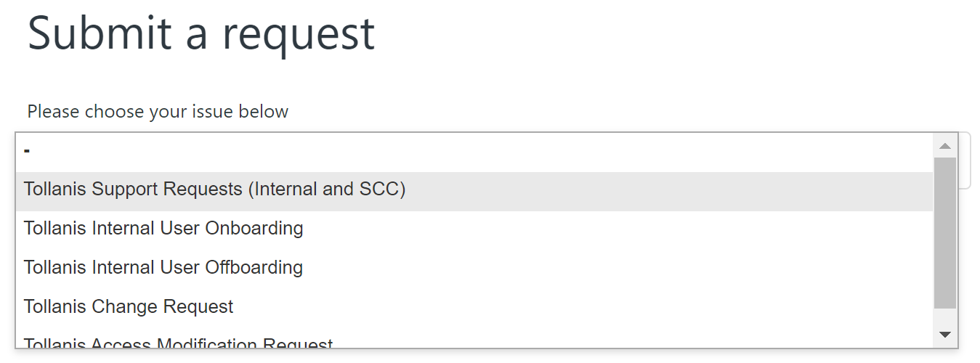The width and height of the screenshot is (980, 363).
Task: Click the dropdown list scrollbar thumb
Action: point(945,232)
